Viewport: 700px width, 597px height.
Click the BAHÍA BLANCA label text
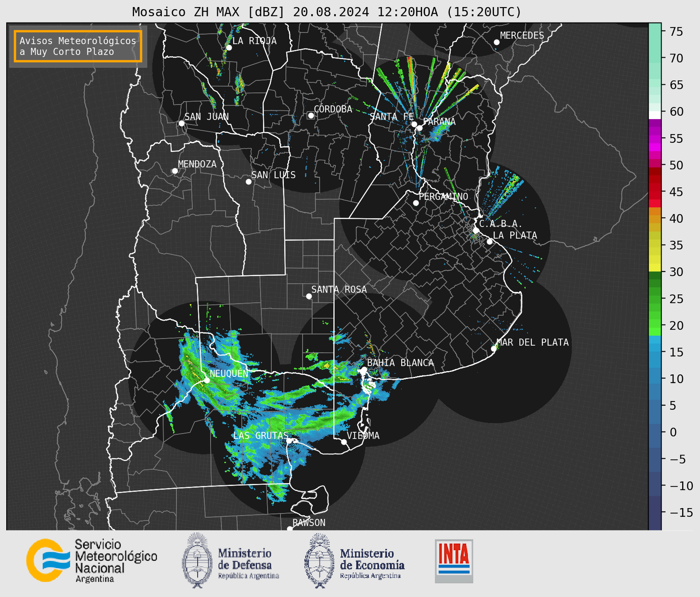click(400, 363)
